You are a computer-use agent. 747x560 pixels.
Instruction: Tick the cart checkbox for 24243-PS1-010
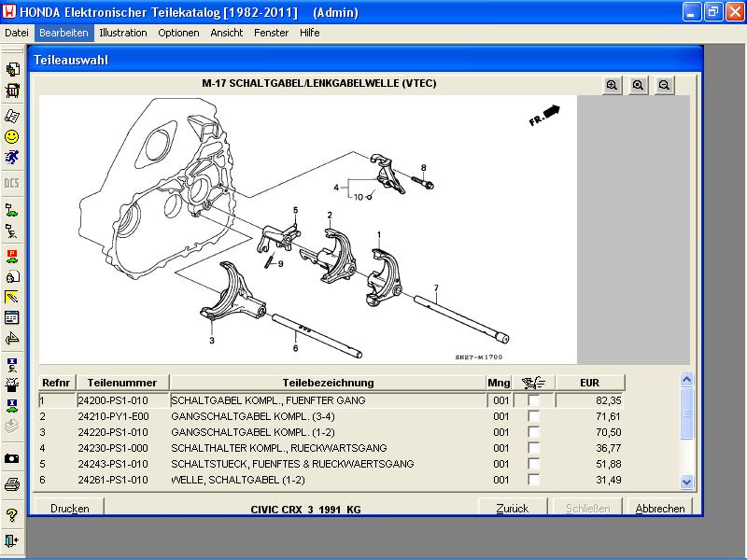tap(533, 464)
